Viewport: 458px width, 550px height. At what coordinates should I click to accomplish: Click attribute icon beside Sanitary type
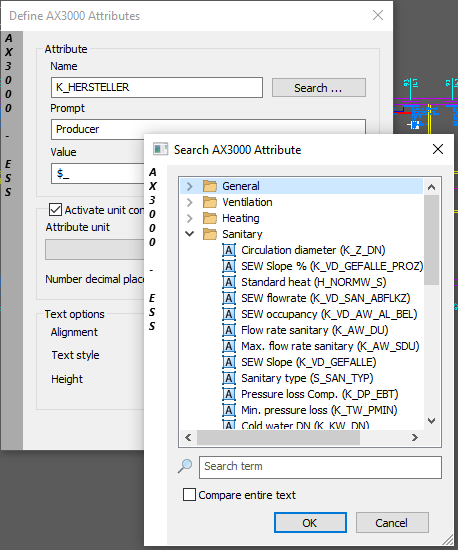coord(229,378)
